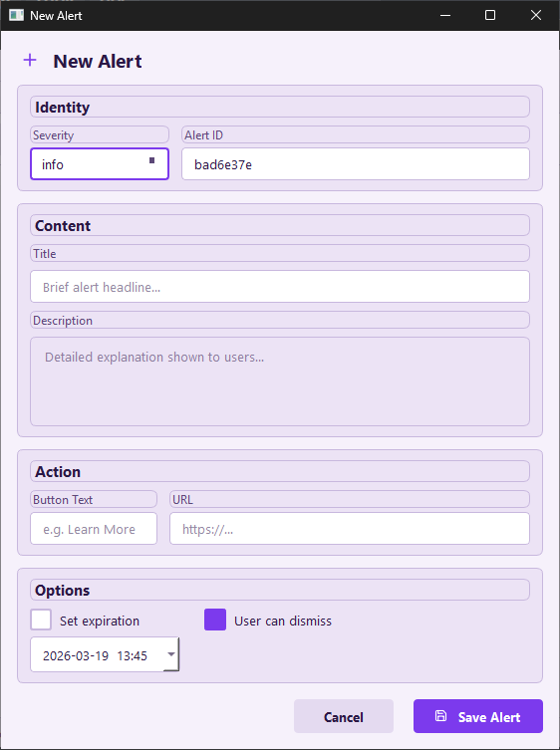Click the Content section header
Image resolution: width=560 pixels, height=750 pixels.
280,225
